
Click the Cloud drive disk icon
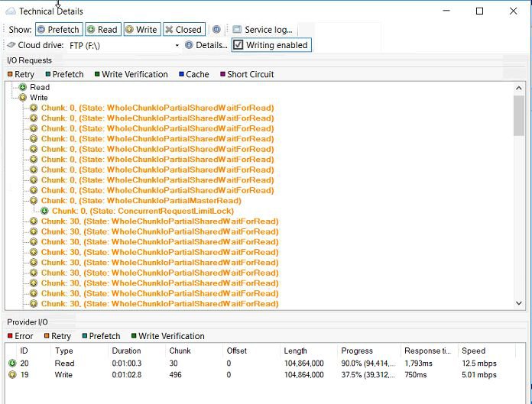pyautogui.click(x=11, y=45)
